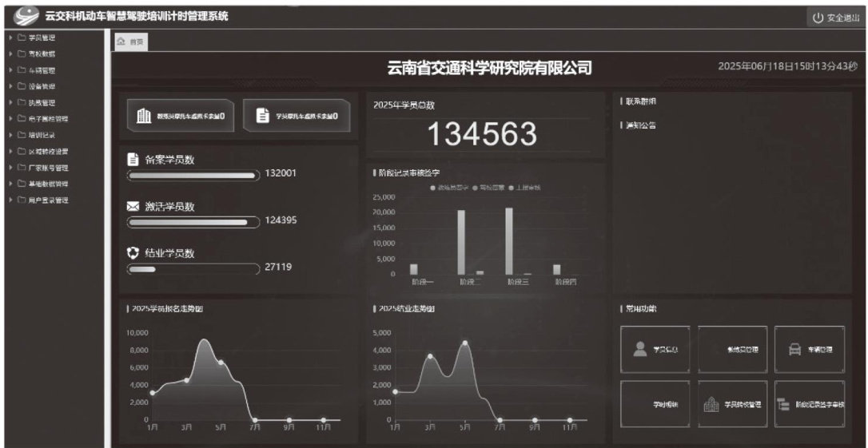Open 学员信息 via its person icon

639,349
